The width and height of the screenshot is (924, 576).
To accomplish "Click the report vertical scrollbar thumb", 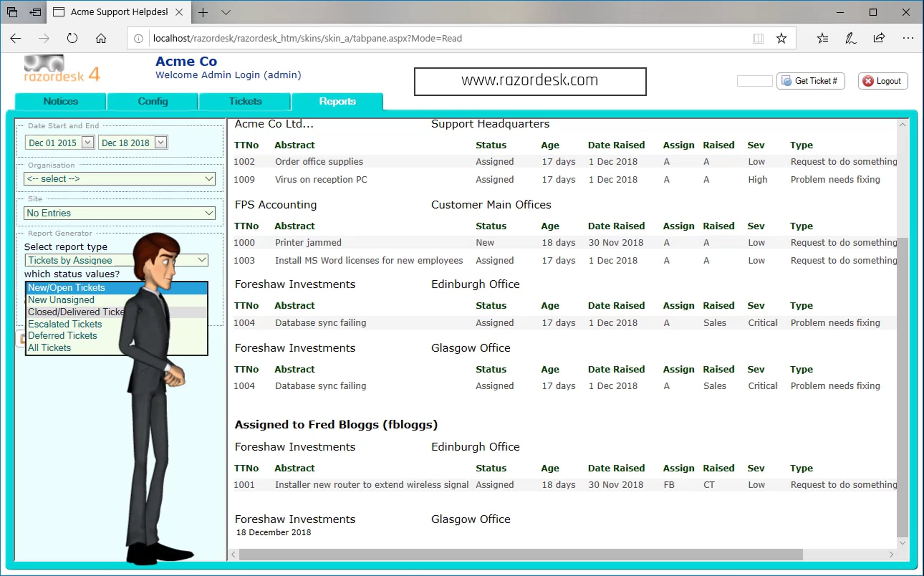I will point(902,387).
